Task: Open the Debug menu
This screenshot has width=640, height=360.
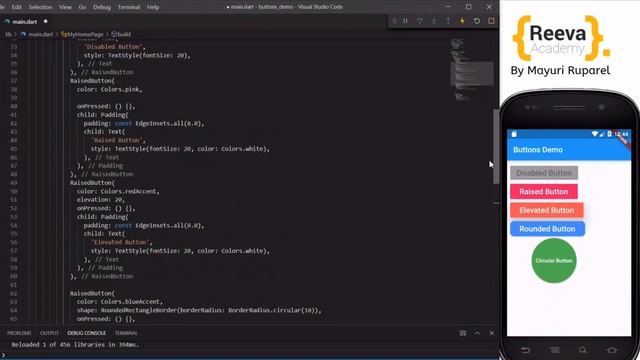Action: (x=102, y=7)
